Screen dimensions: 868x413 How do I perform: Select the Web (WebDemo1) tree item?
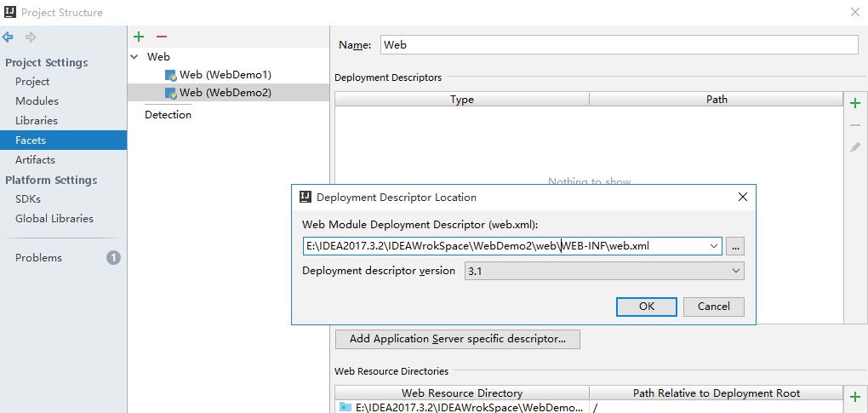[x=226, y=75]
